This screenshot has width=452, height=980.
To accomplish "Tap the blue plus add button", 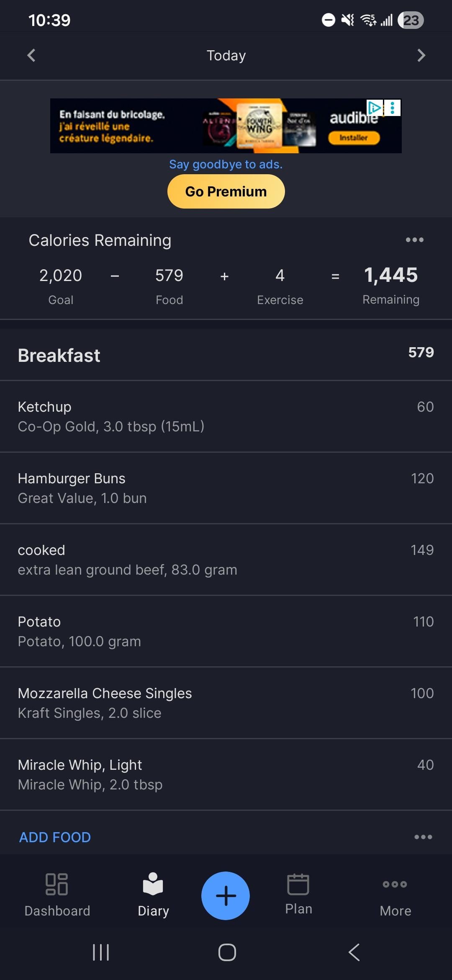I will (x=226, y=895).
